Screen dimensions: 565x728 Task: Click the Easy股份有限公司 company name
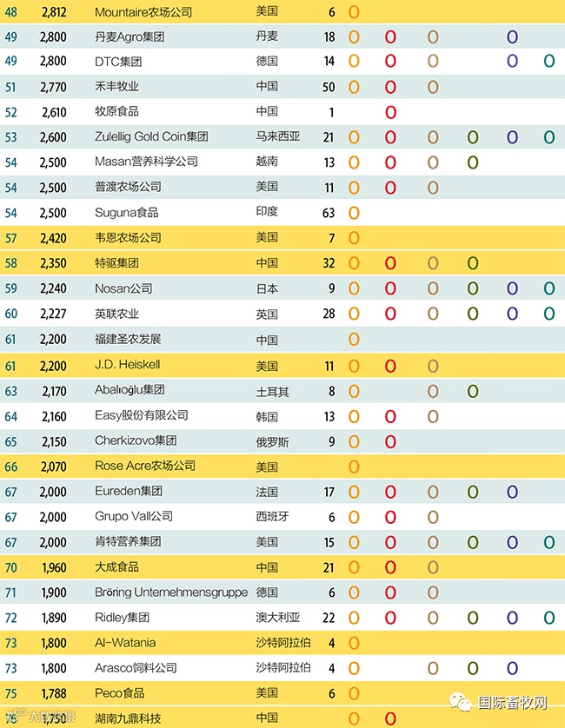[x=141, y=415]
